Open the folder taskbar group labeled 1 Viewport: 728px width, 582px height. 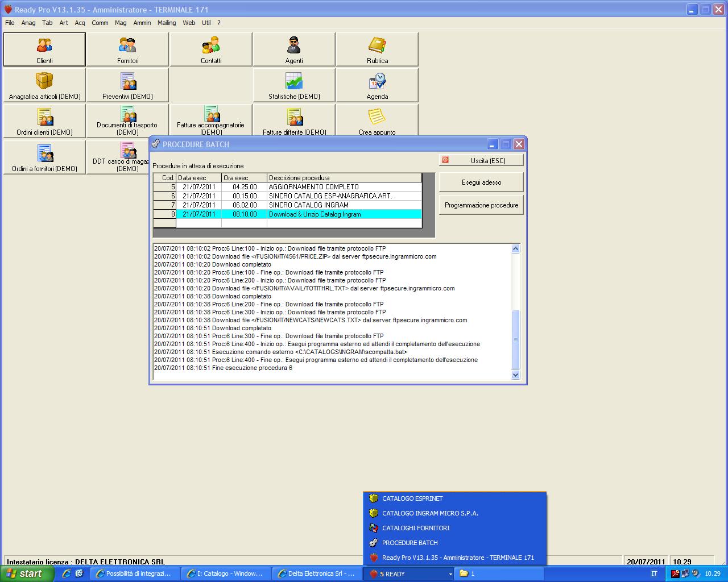[x=499, y=573]
